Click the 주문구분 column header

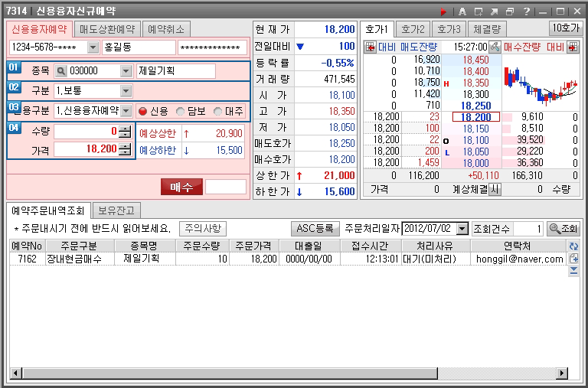pyautogui.click(x=80, y=246)
